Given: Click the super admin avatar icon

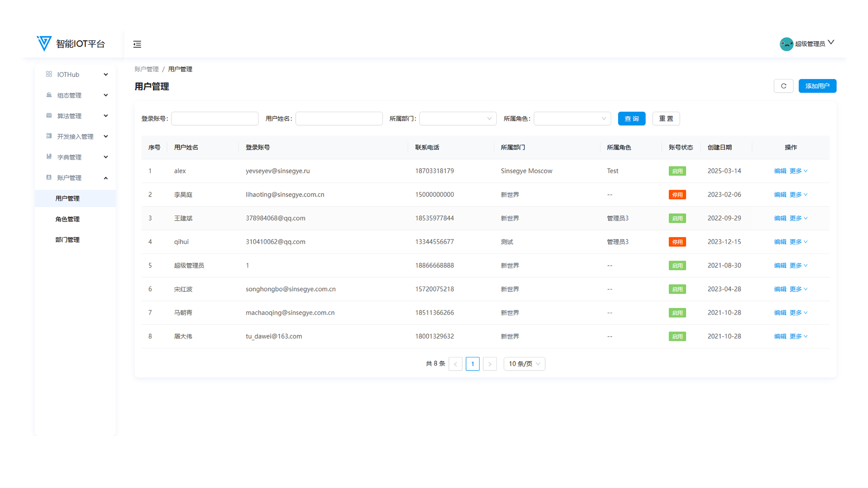Looking at the screenshot, I should pos(786,44).
